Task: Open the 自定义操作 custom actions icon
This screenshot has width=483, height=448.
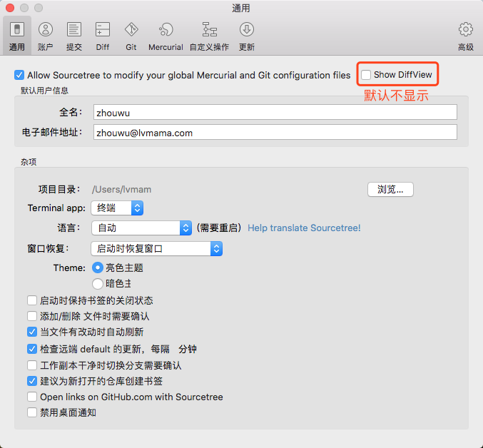Action: pos(209,35)
